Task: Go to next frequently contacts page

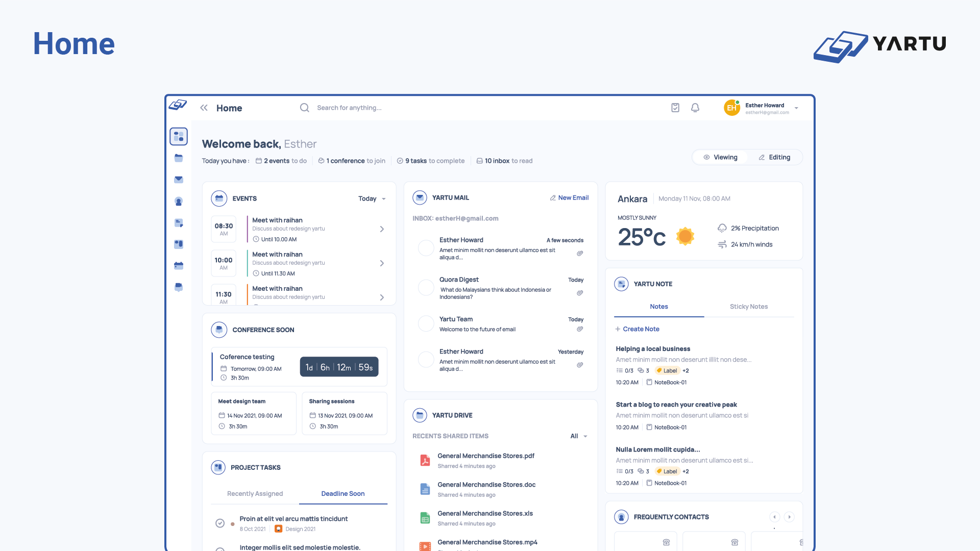Action: pos(789,517)
